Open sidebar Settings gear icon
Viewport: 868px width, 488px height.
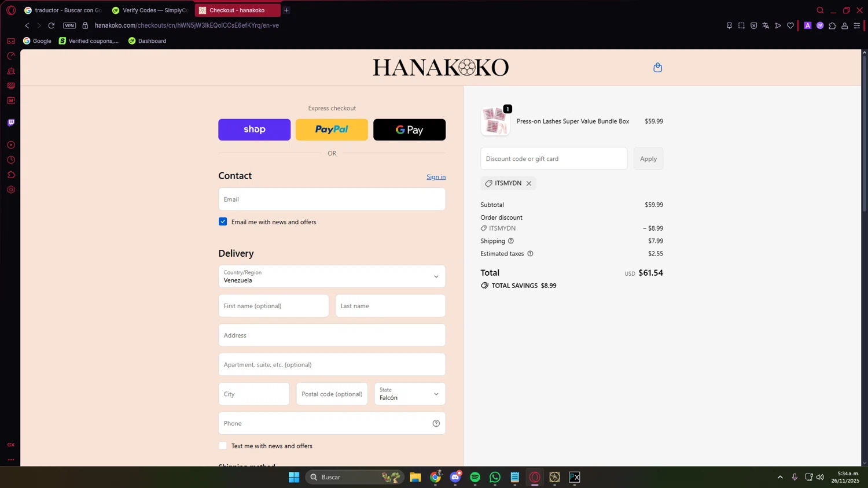[x=11, y=190]
